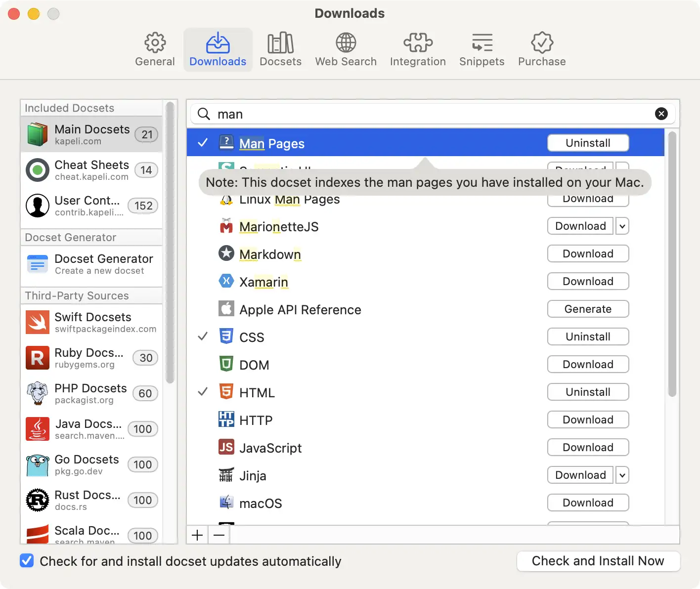This screenshot has width=700, height=589.
Task: Click the JavaScript JS icon
Action: click(x=226, y=447)
